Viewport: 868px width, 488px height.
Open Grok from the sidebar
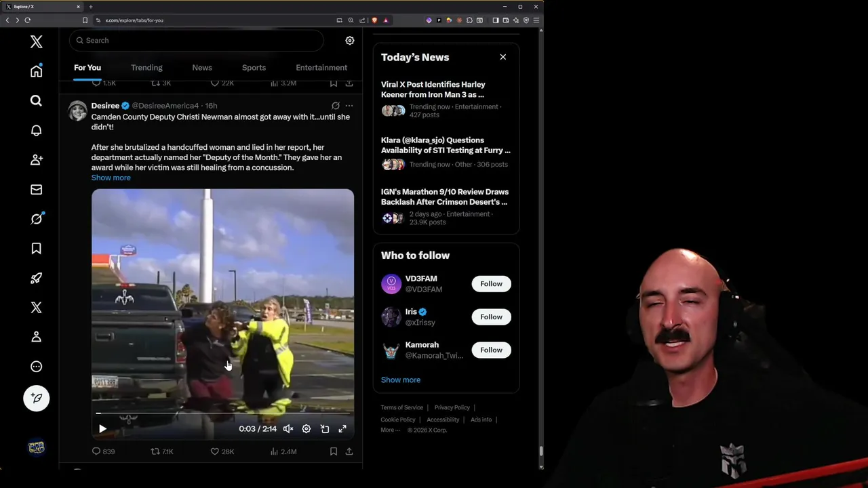point(36,219)
